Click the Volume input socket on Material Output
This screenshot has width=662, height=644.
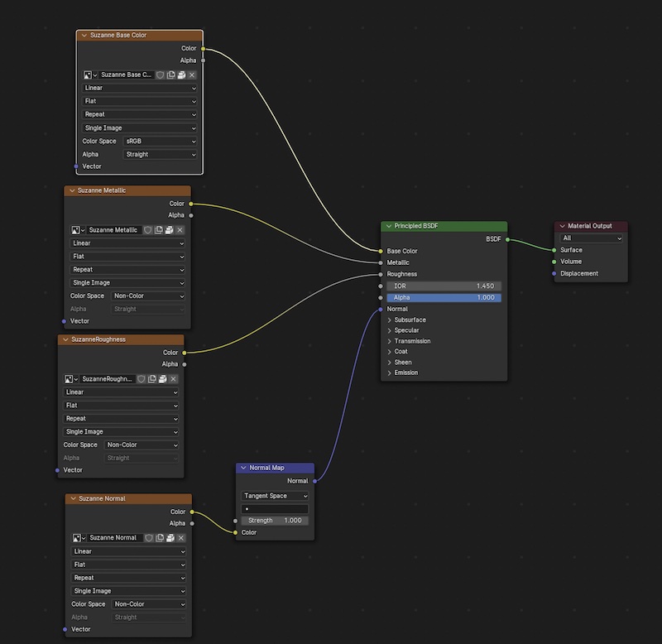(554, 262)
